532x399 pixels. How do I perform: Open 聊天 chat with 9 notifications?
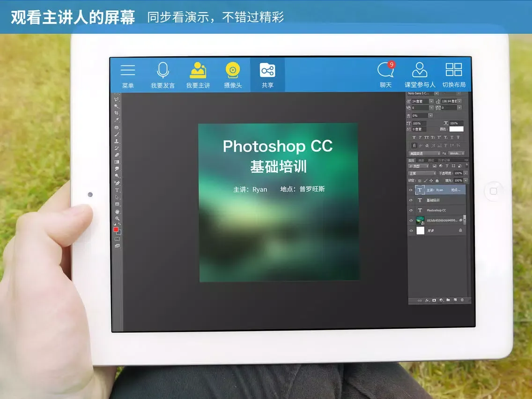click(x=386, y=74)
